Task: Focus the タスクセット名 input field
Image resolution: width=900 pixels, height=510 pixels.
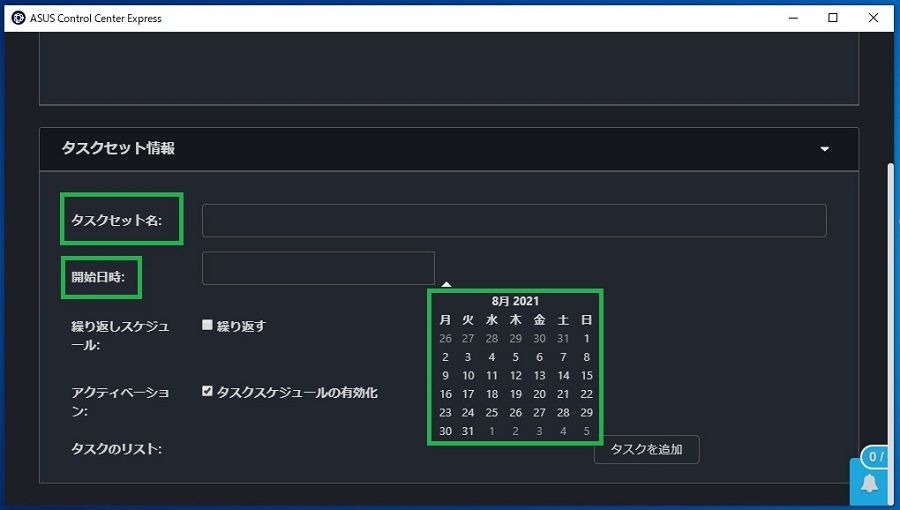Action: [x=514, y=220]
